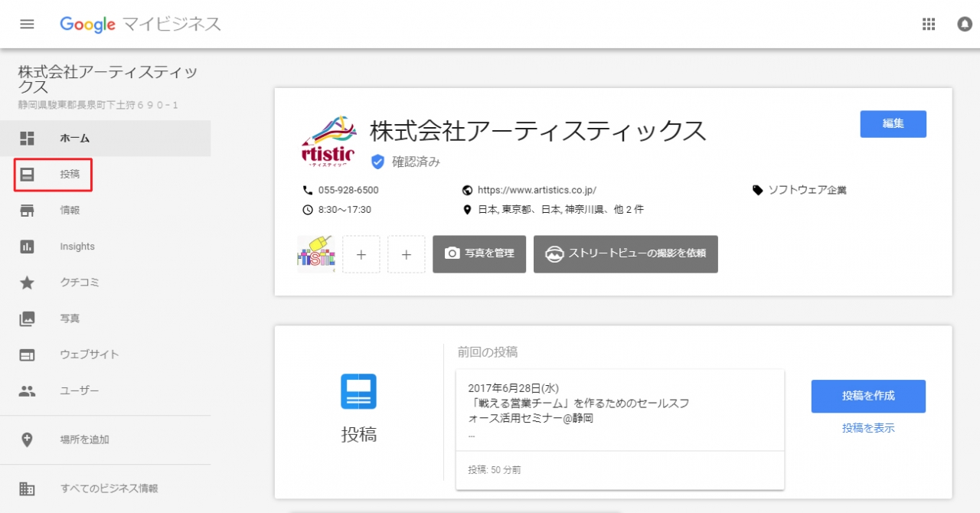Open the 投稿を表示 link

click(868, 428)
